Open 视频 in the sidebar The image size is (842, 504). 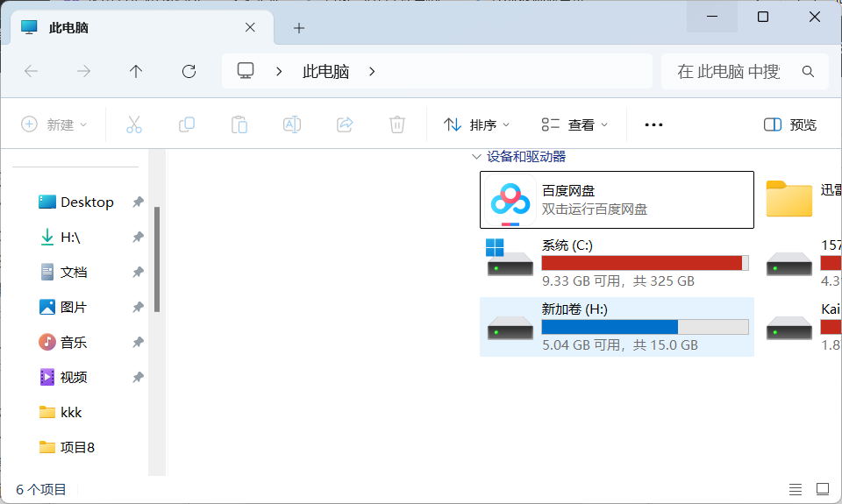[63, 377]
